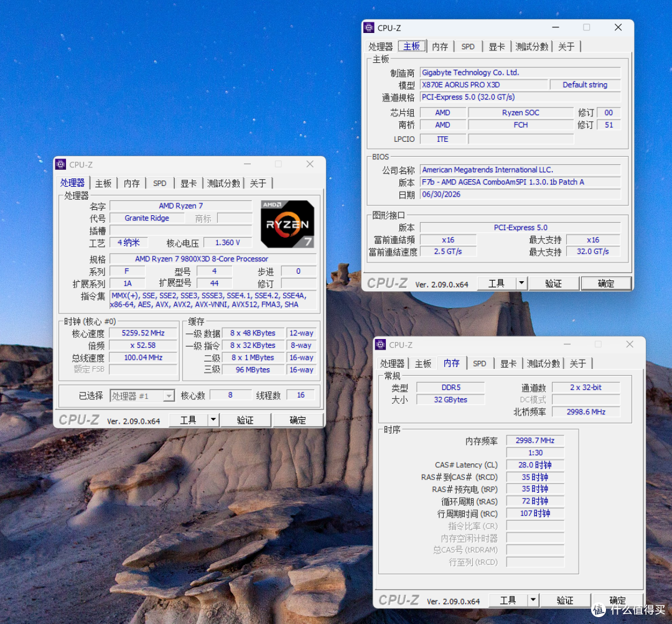
Task: Click 确定 button in the processor window
Action: [297, 419]
